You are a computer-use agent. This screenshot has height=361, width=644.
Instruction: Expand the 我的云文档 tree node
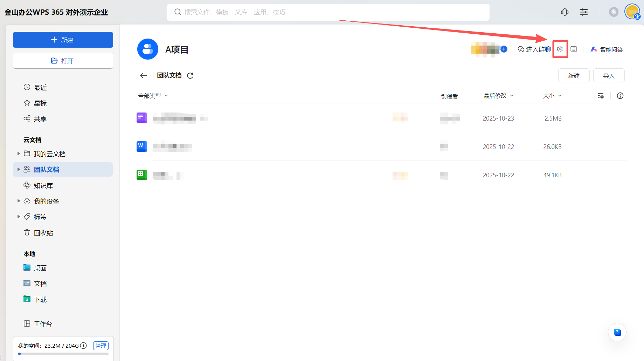pos(19,154)
